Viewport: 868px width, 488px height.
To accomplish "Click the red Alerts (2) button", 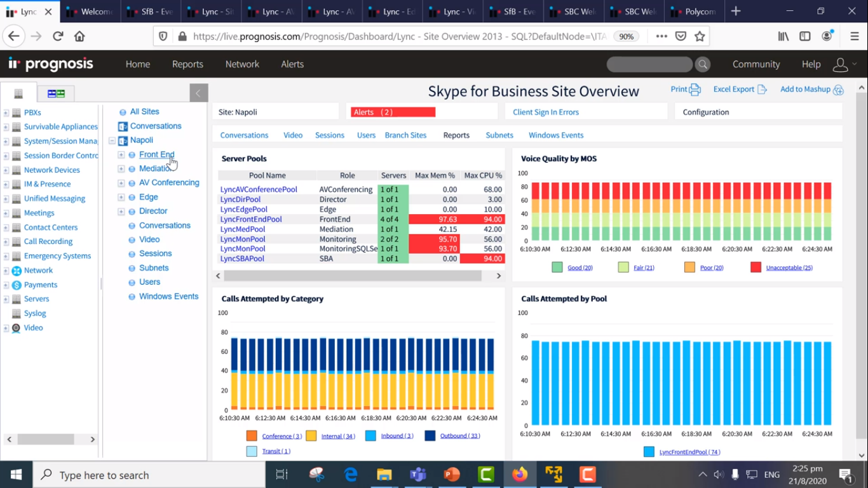I will pos(393,112).
